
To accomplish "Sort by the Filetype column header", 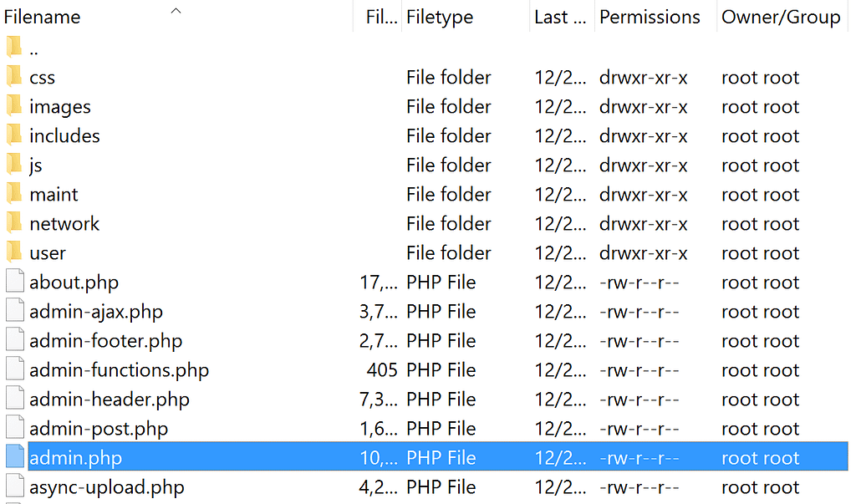I will point(440,17).
